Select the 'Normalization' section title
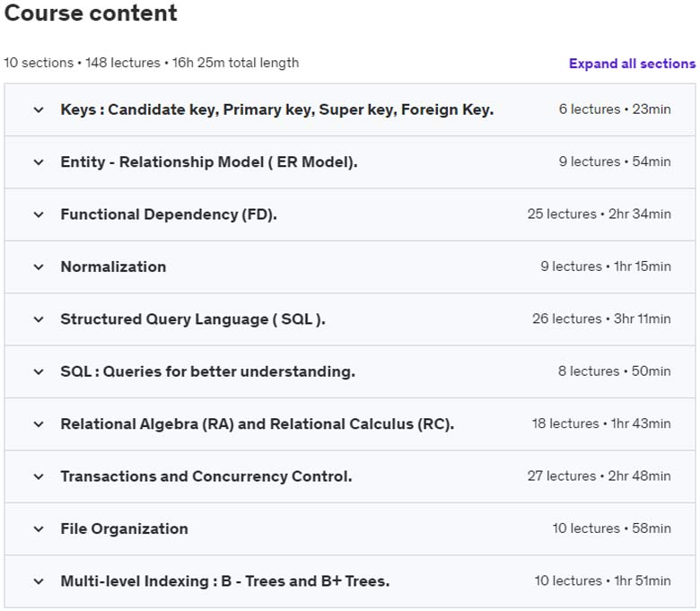The image size is (700, 611). pyautogui.click(x=113, y=266)
